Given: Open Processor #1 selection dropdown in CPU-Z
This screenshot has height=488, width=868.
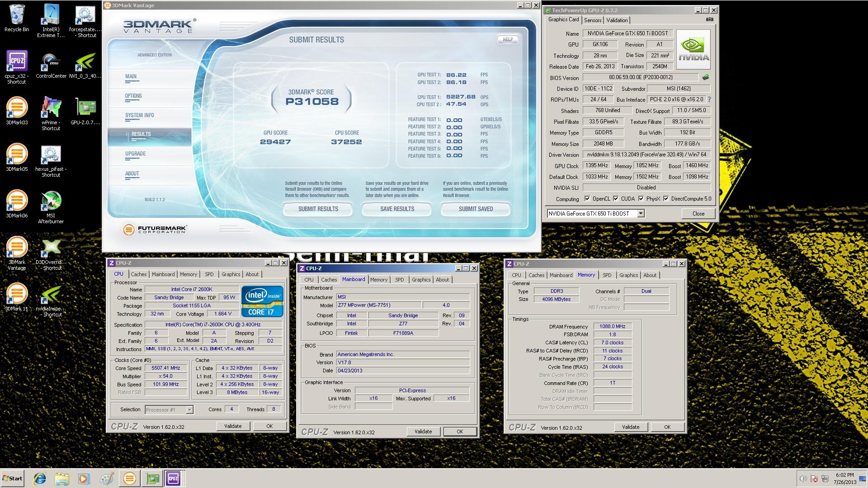Looking at the screenshot, I should pos(189,409).
